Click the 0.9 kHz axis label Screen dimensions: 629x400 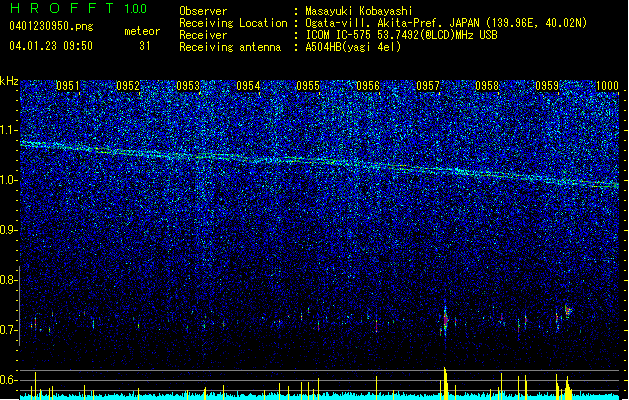click(9, 230)
